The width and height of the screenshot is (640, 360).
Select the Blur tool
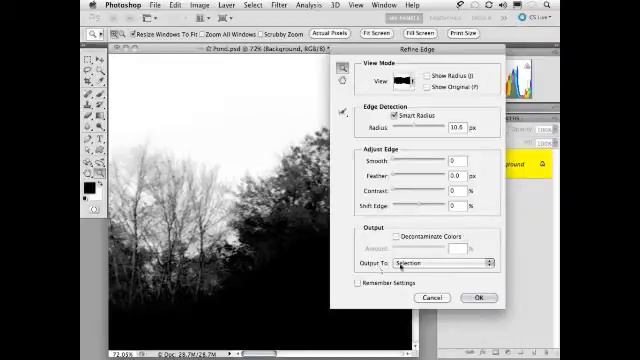[x=88, y=126]
